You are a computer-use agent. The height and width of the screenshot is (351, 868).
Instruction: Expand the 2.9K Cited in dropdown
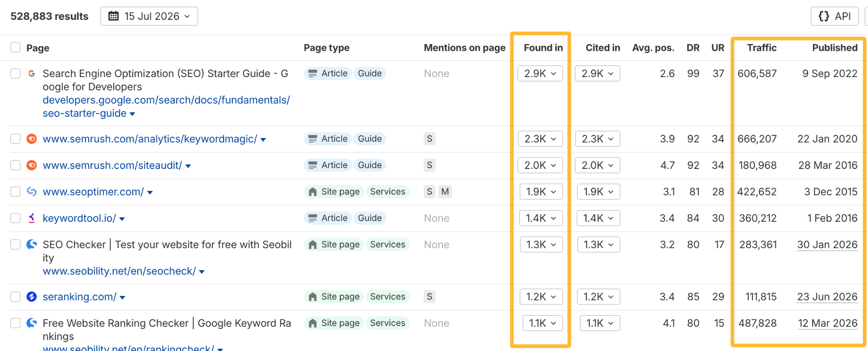pyautogui.click(x=597, y=73)
